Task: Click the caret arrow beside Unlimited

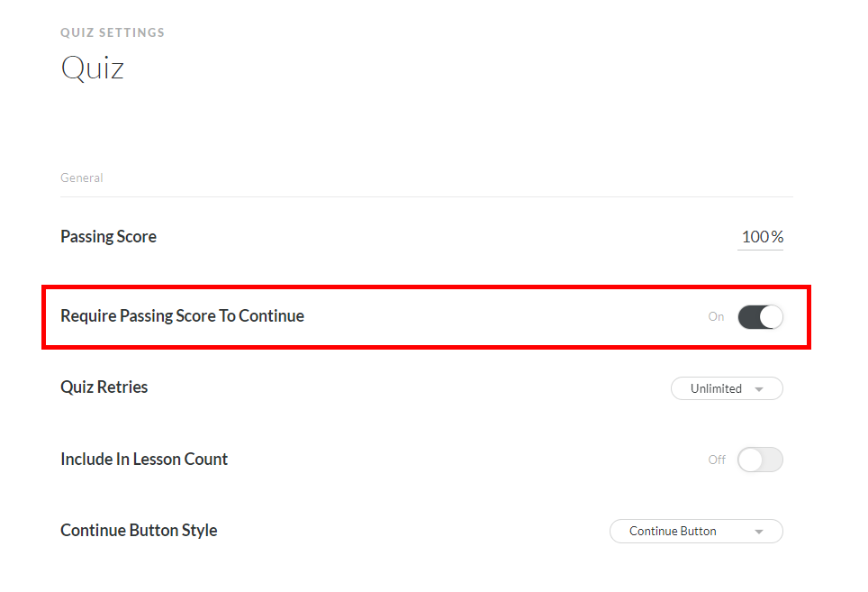Action: click(x=759, y=389)
